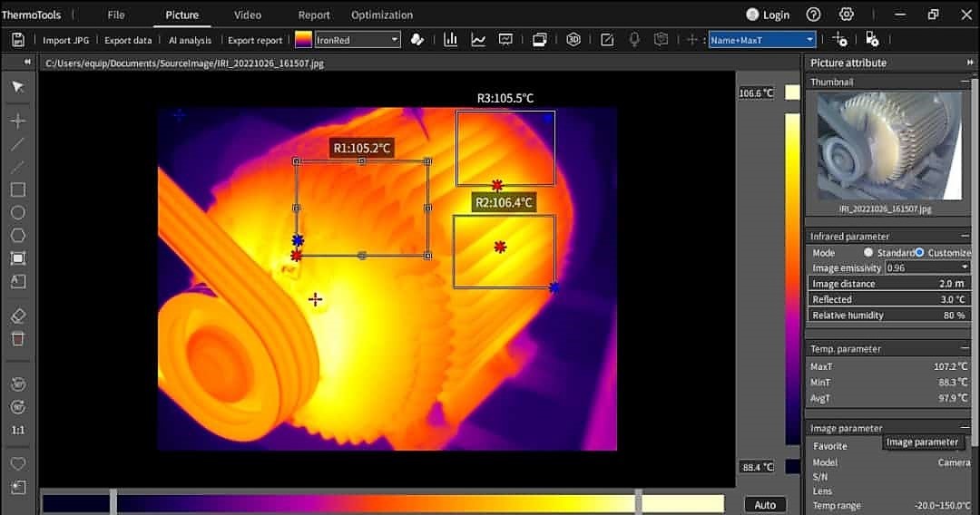Viewport: 980px width, 515px height.
Task: Click Export data button
Action: click(x=128, y=40)
